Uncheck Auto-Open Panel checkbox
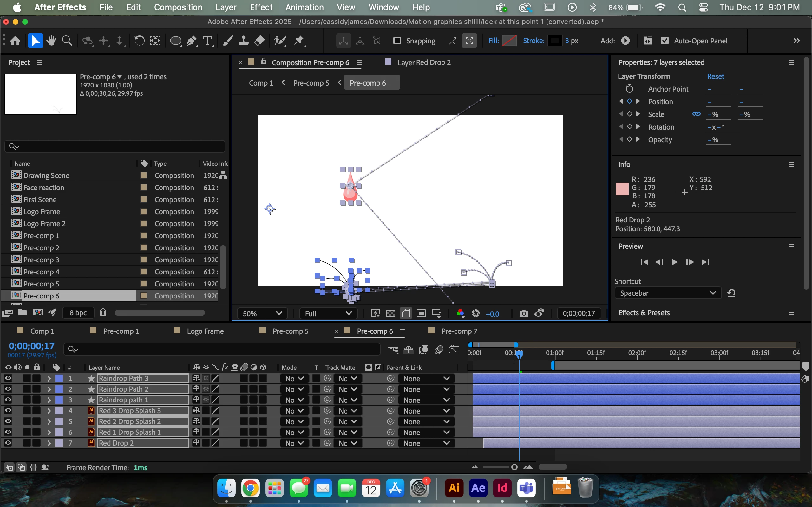This screenshot has height=507, width=812. pos(665,41)
